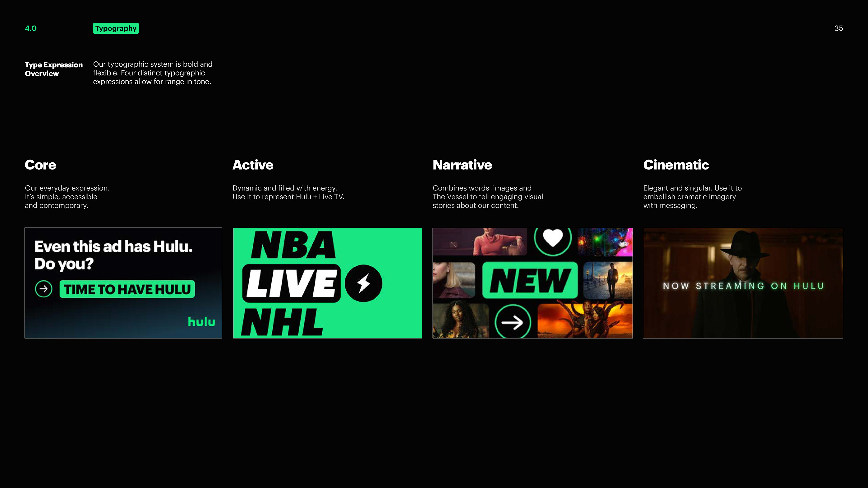Click the green NEW badge

tap(530, 281)
